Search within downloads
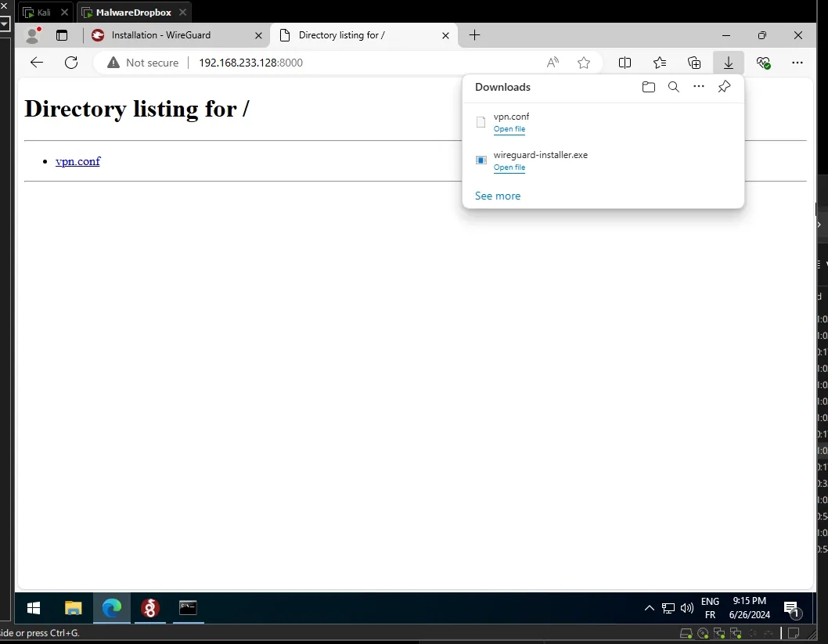 coord(673,87)
